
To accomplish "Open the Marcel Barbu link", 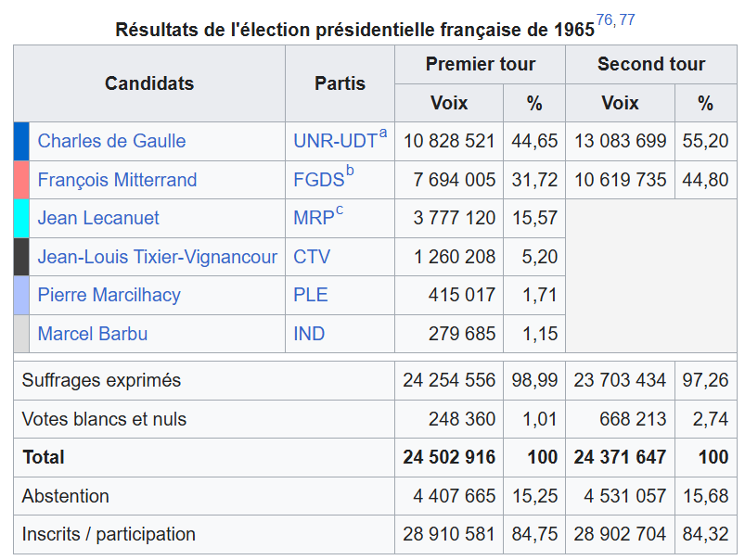I will point(92,334).
